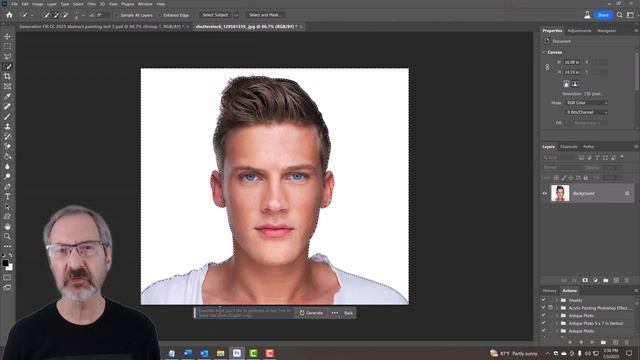Create new adjustment layer icon

tap(596, 280)
